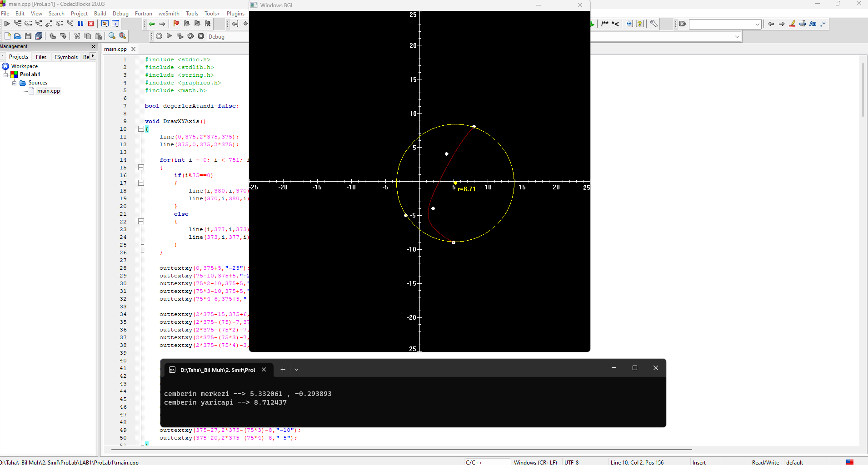868x465 pixels.
Task: Collapse the code fold at line 10
Action: pyautogui.click(x=141, y=129)
